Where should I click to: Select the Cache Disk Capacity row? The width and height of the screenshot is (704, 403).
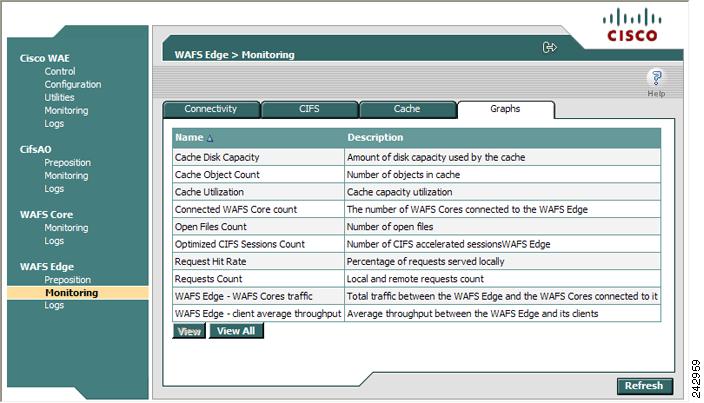[417, 158]
